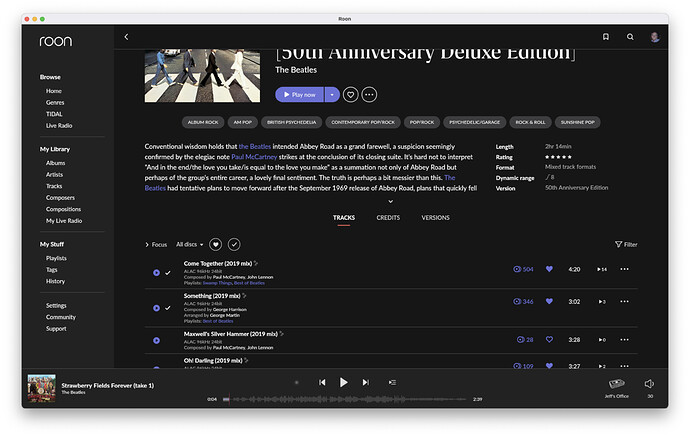This screenshot has width=690, height=437.
Task: Open TIDAL in the sidebar
Action: 54,114
